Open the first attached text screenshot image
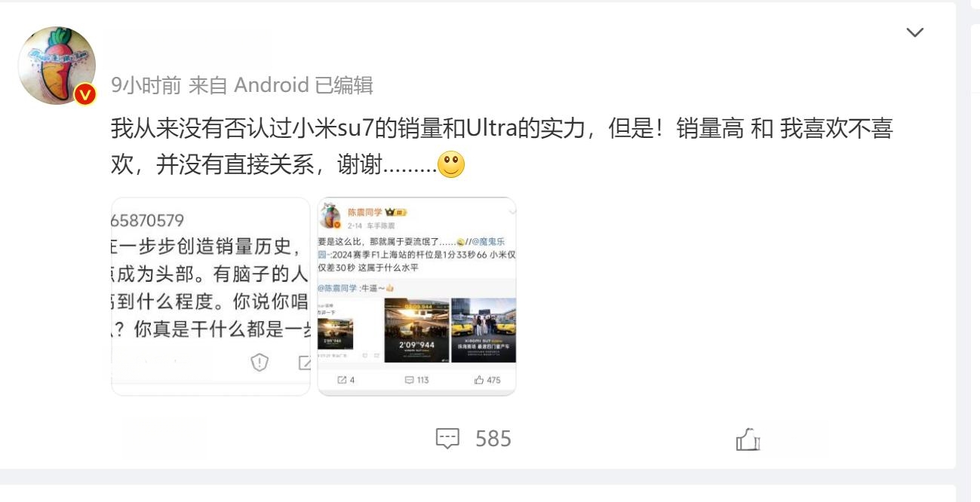Viewport: 980px width, 502px height. [210, 296]
